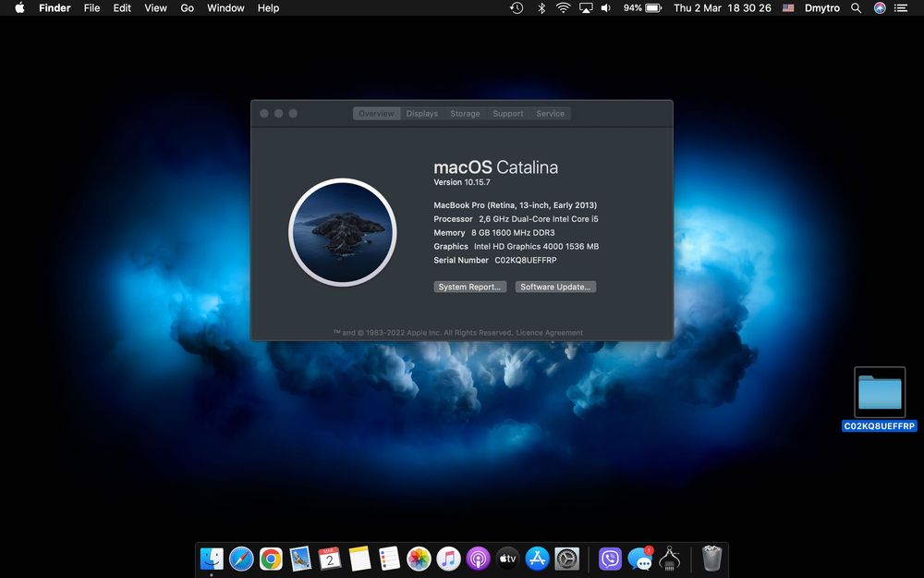The height and width of the screenshot is (578, 924).
Task: Open the Window menu
Action: click(x=225, y=7)
